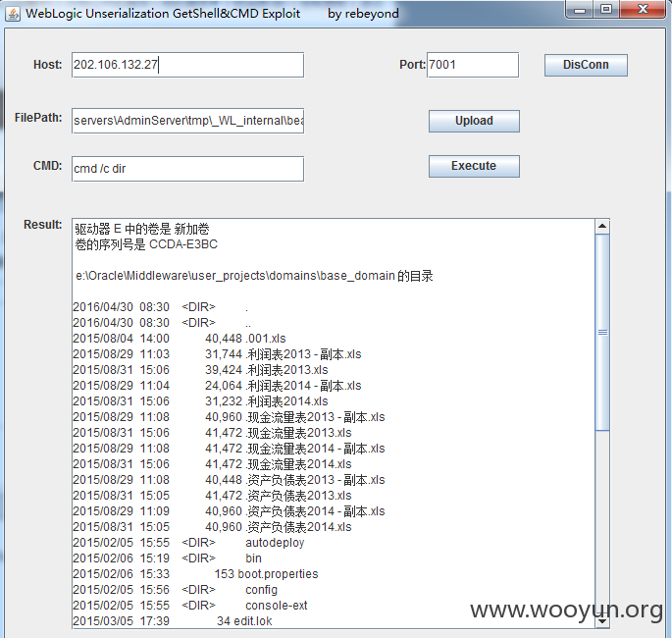The width and height of the screenshot is (672, 638).
Task: Click the edit.lok file entry
Action: [173, 621]
